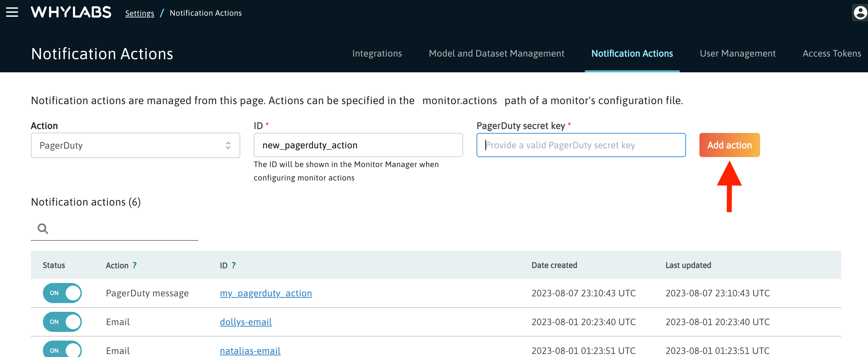This screenshot has width=868, height=357.
Task: Toggle off the PagerDuty message action
Action: click(x=62, y=293)
